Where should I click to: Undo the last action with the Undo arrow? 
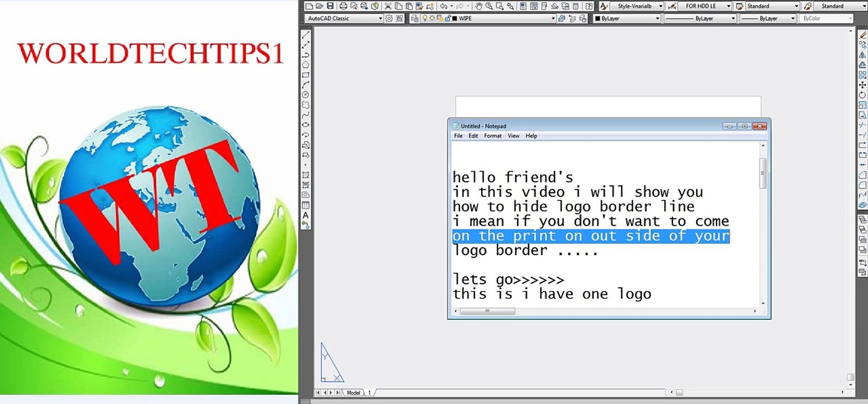point(444,6)
